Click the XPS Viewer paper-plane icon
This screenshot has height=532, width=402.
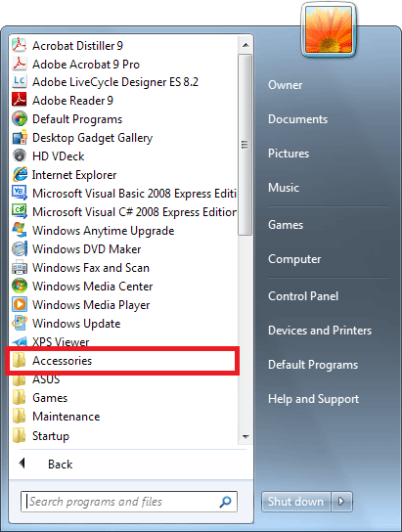point(20,341)
